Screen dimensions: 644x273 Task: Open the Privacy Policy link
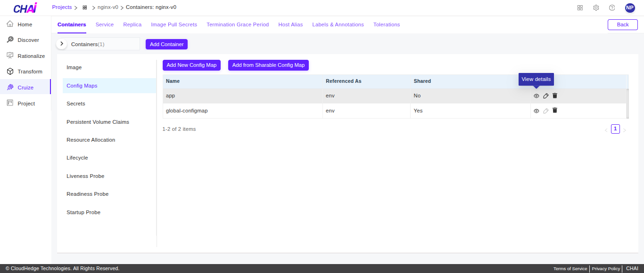click(606, 268)
